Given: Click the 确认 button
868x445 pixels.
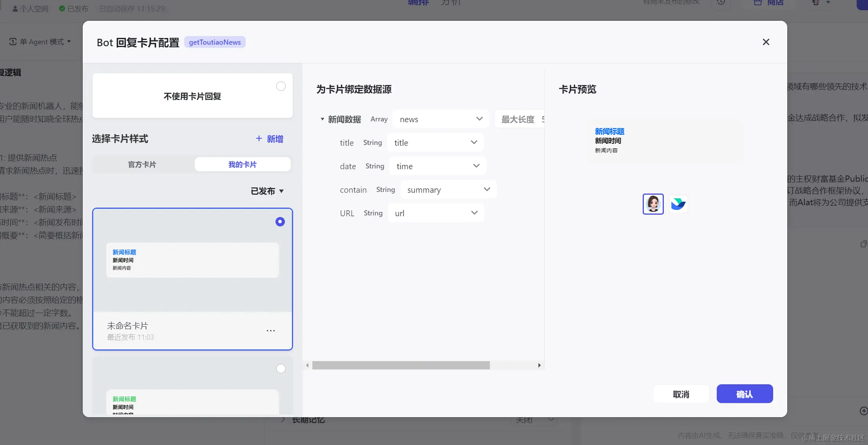Looking at the screenshot, I should coord(745,394).
